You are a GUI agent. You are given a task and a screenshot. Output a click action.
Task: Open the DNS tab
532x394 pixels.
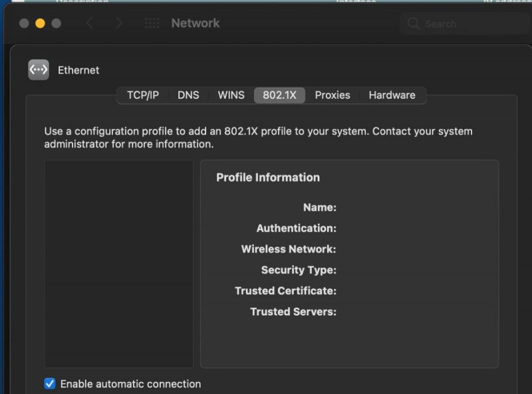point(188,95)
